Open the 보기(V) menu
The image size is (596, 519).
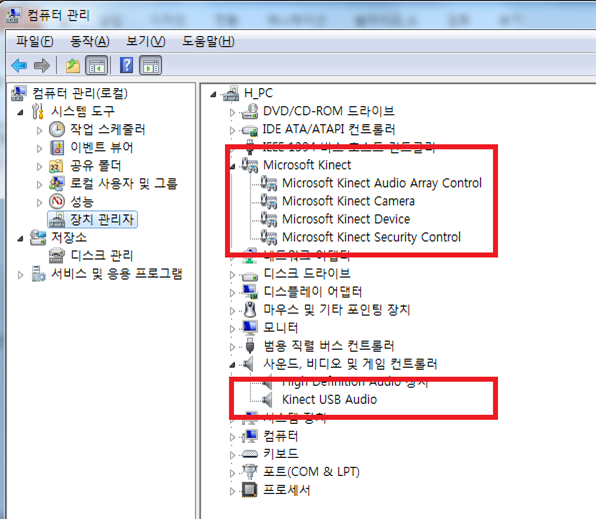[146, 41]
